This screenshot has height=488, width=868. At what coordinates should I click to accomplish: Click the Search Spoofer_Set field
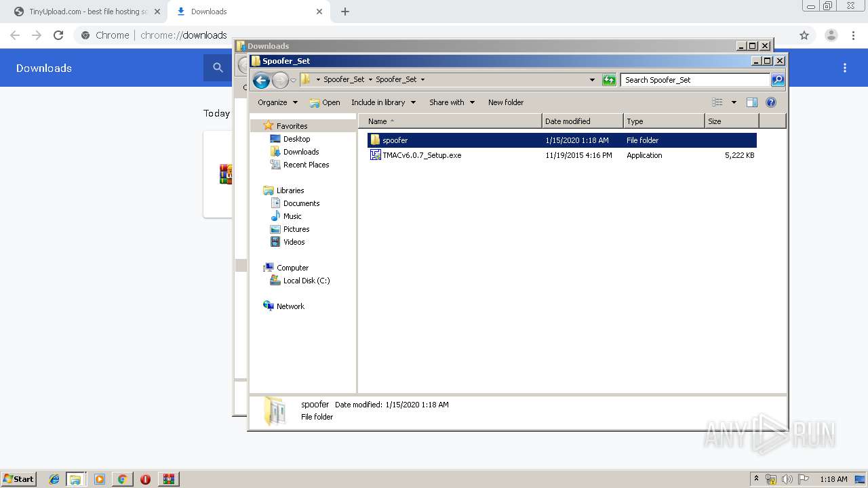click(x=696, y=80)
